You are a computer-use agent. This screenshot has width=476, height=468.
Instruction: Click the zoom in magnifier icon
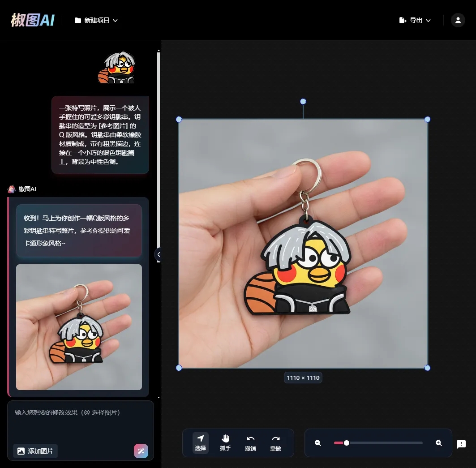(439, 443)
